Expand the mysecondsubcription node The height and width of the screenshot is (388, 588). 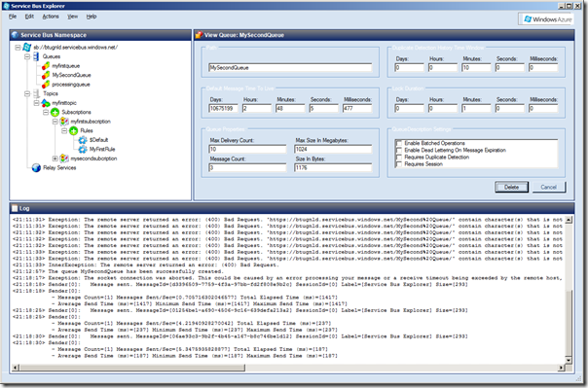55,159
